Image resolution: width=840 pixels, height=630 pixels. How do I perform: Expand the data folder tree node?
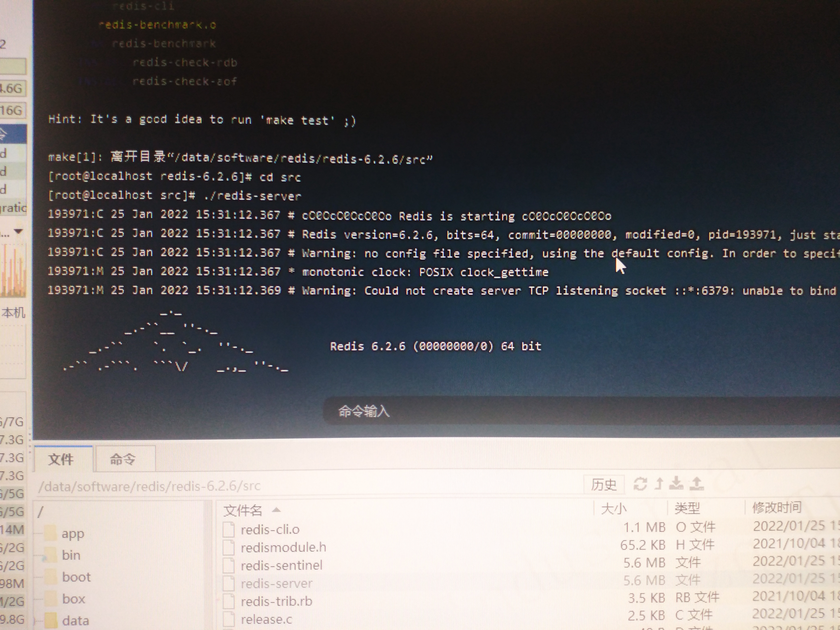click(36, 621)
